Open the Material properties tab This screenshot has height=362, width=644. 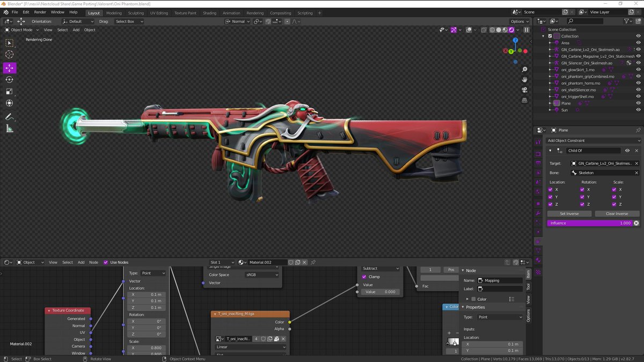(x=538, y=260)
